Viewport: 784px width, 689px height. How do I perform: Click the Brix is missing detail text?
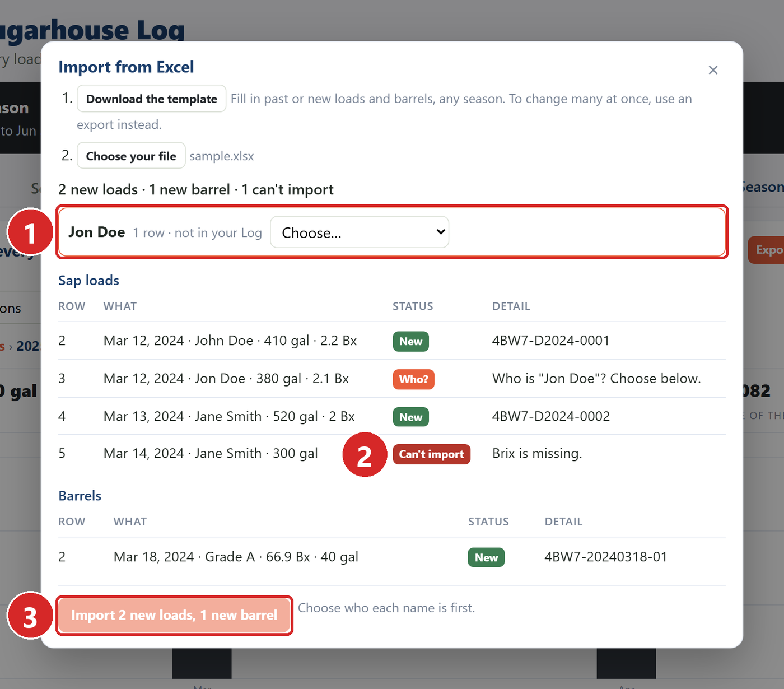click(537, 453)
